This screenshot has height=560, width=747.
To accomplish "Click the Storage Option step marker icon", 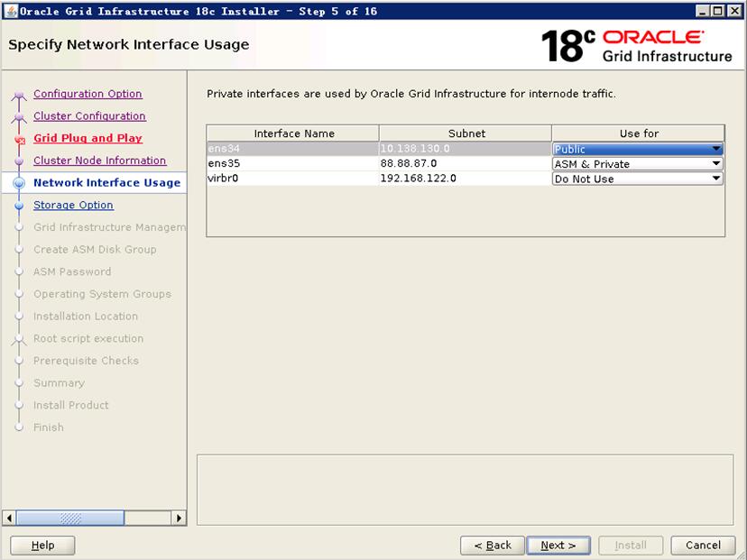I will click(19, 206).
